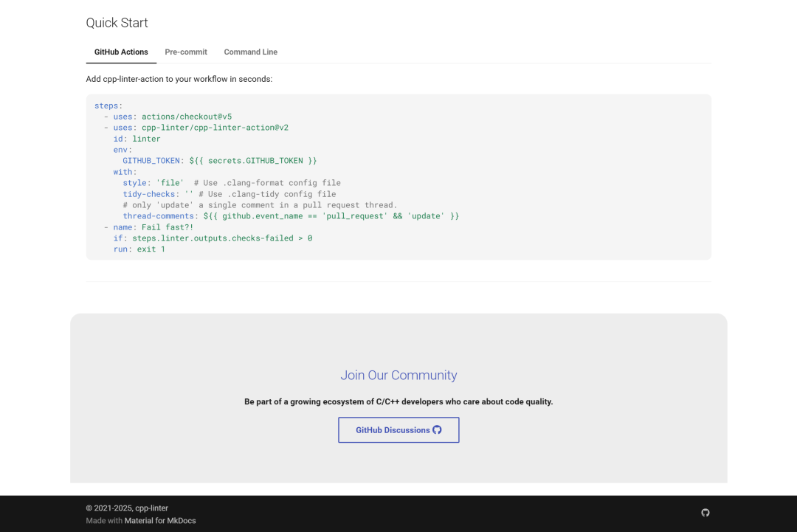Screen dimensions: 797x532
Task: Click the GitHub logo inside the Discussions button
Action: pyautogui.click(x=437, y=429)
